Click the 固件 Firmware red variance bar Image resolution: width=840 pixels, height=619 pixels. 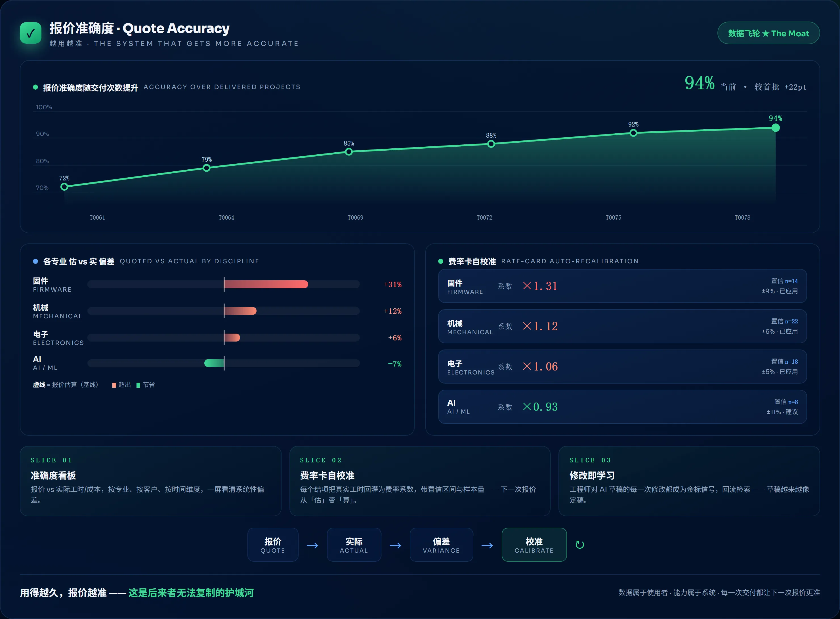tap(266, 285)
